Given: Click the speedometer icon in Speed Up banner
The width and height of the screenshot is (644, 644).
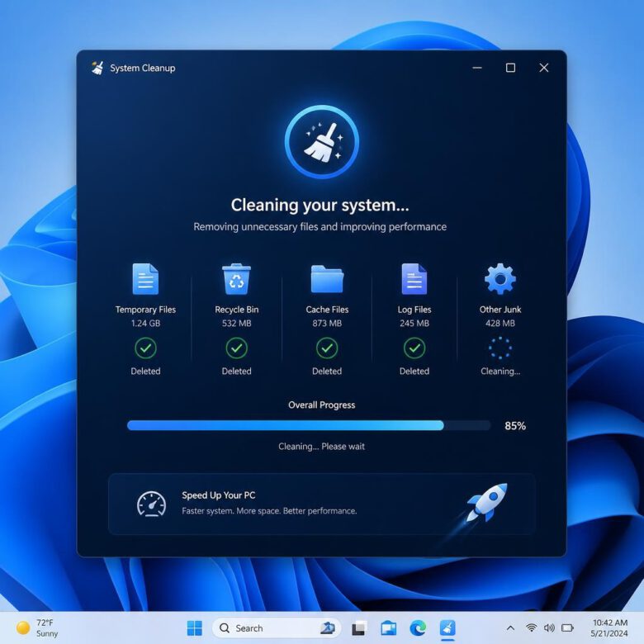Looking at the screenshot, I should (x=151, y=504).
